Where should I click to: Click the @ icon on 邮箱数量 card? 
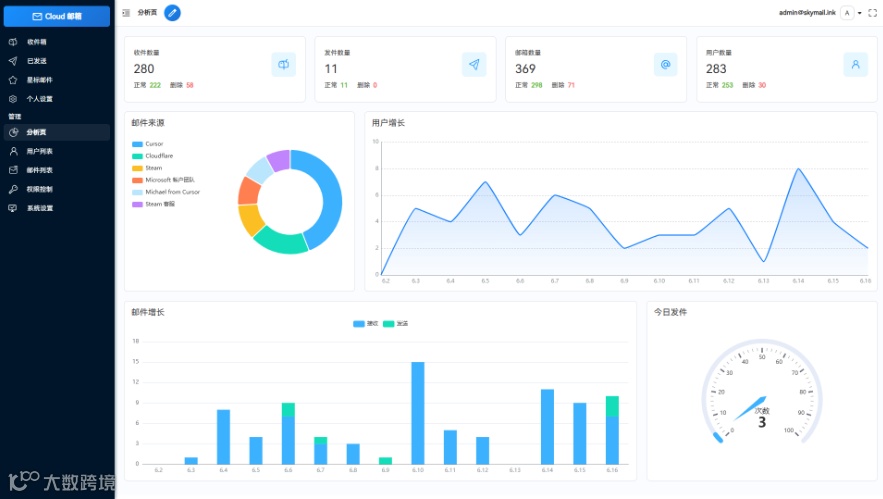665,64
